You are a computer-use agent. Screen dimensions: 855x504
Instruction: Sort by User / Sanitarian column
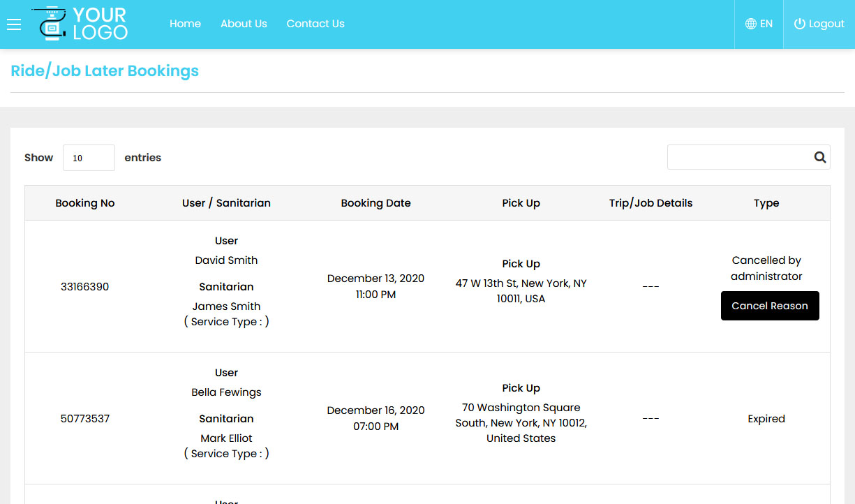point(226,203)
